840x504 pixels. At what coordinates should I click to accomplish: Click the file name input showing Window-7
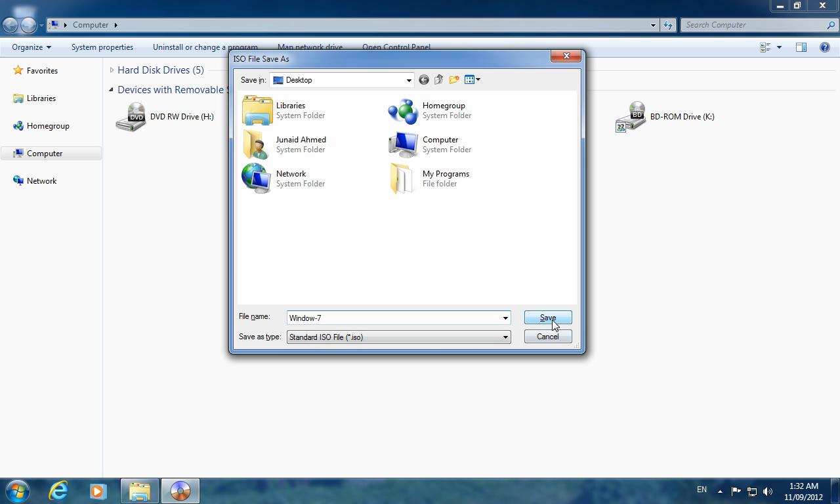pos(394,318)
